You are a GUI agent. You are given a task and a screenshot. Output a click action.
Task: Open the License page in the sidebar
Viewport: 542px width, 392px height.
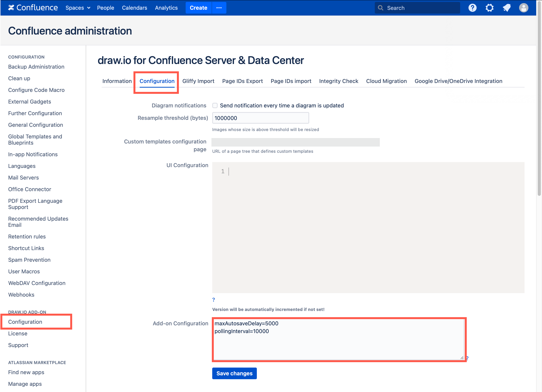coord(18,333)
